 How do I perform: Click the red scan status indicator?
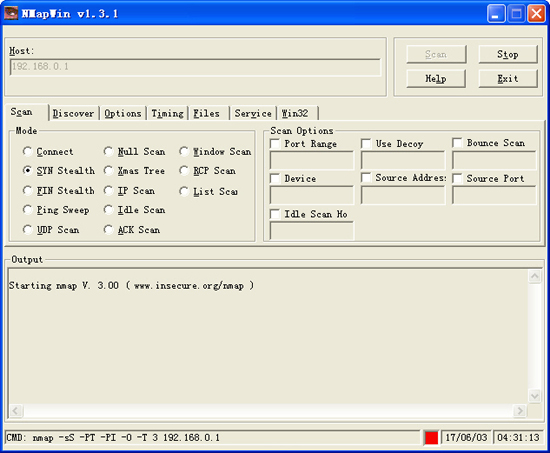pos(431,438)
